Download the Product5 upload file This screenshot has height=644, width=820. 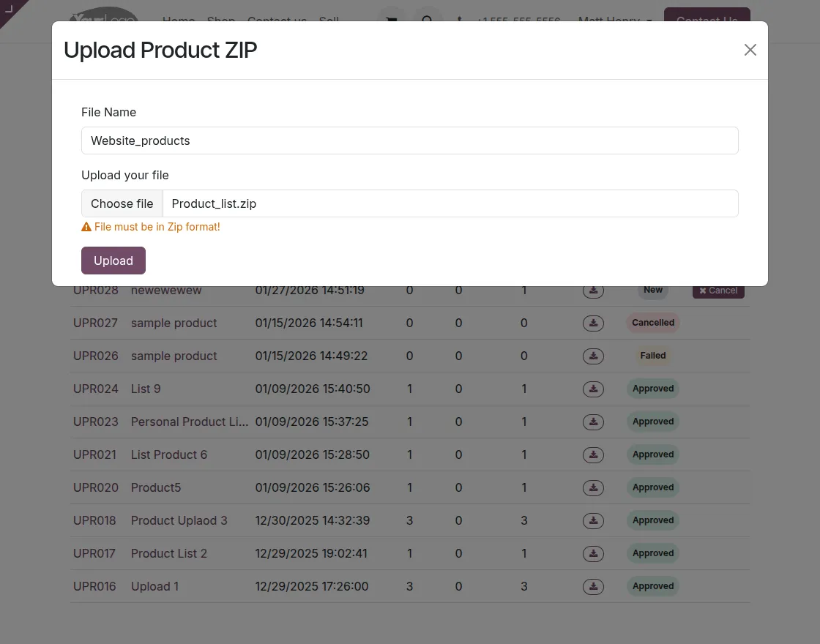point(593,487)
